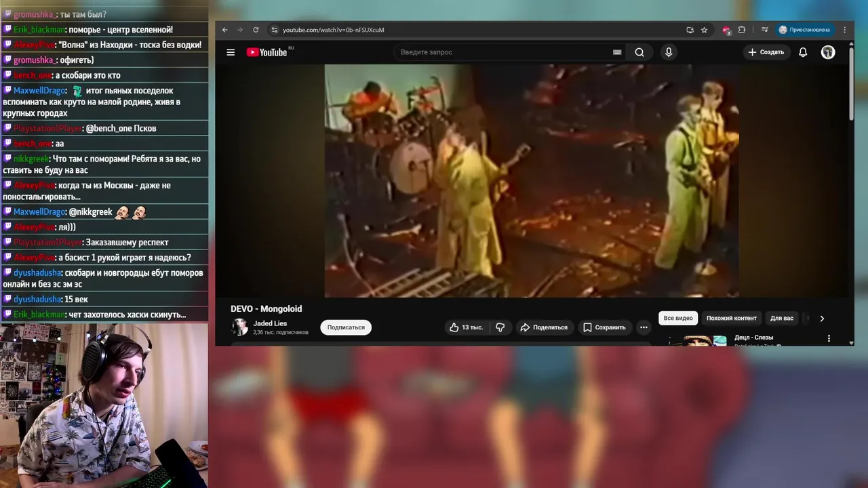Click the browser page vertical scrollbar
The width and height of the screenshot is (868, 488).
pos(851,85)
